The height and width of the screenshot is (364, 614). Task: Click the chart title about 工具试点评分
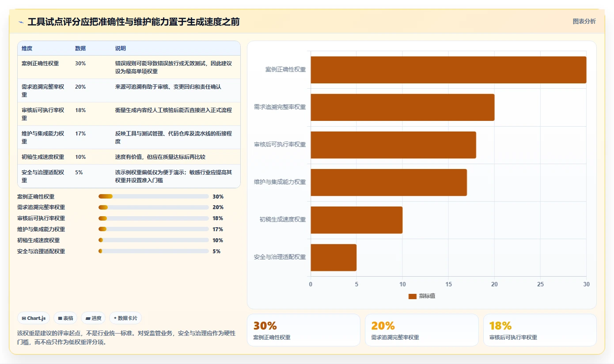pos(133,22)
